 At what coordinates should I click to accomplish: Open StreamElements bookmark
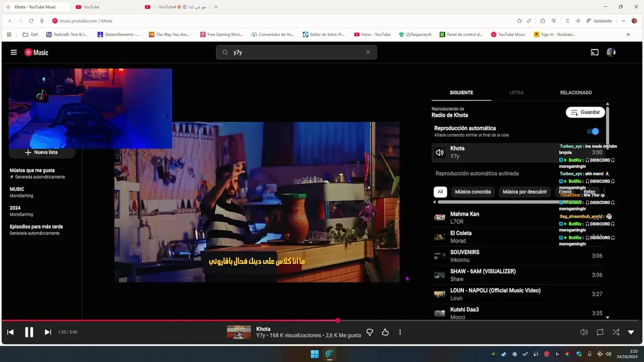pyautogui.click(x=118, y=35)
